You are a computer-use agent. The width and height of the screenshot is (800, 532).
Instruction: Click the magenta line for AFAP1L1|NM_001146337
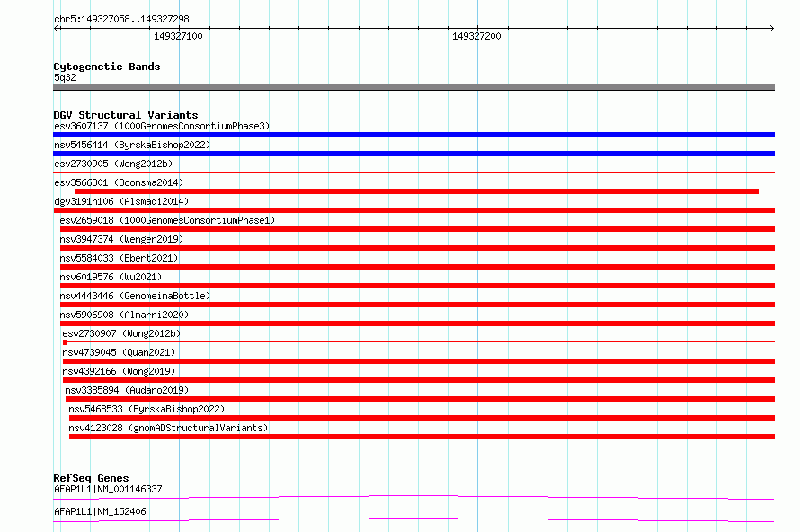point(413,497)
